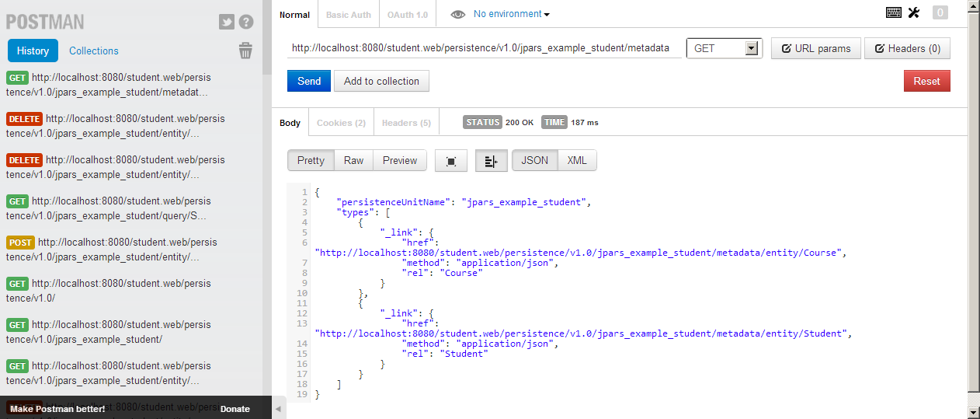Screen dimensions: 980x419
Task: Select the Basic Auth tab
Action: coord(348,15)
